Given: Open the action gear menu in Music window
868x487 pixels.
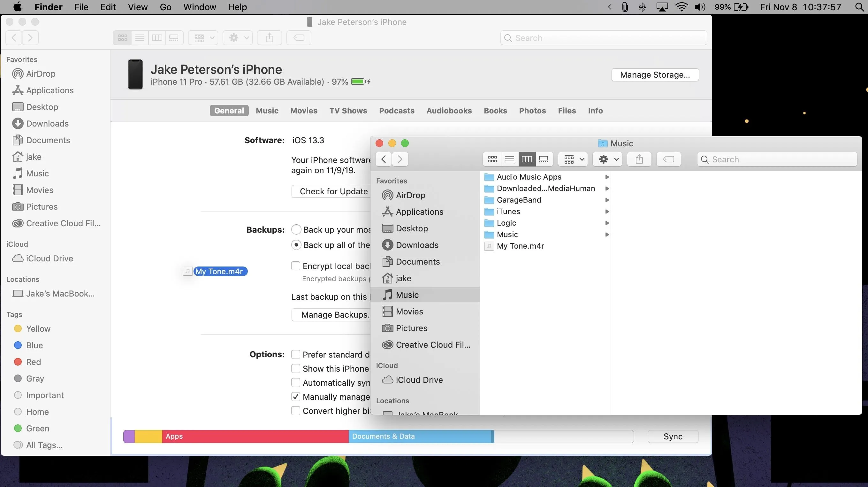Looking at the screenshot, I should 607,159.
